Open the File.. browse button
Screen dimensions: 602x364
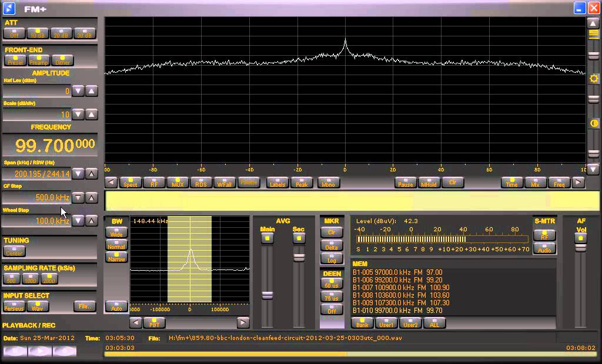pyautogui.click(x=85, y=306)
